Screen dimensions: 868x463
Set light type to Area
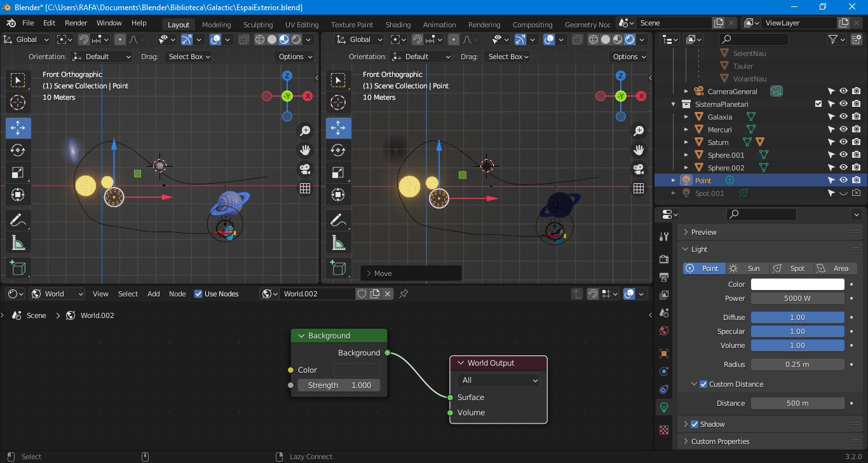pos(835,268)
